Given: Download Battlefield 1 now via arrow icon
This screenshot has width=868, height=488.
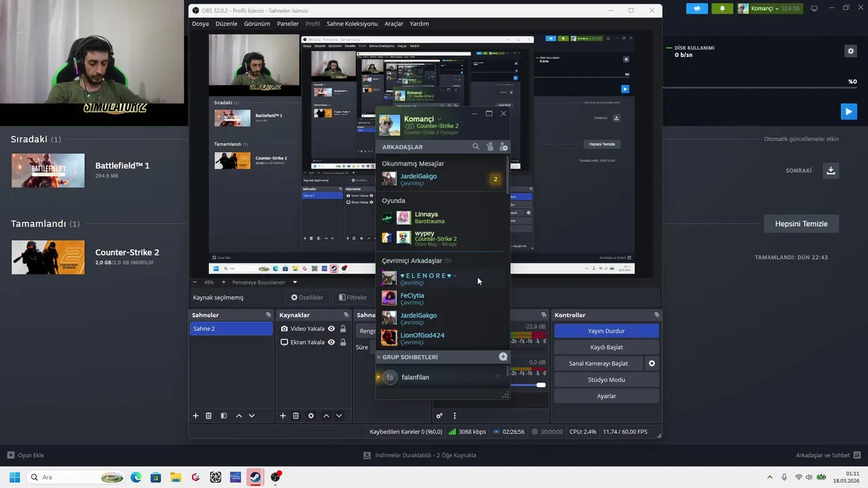Looking at the screenshot, I should [831, 170].
